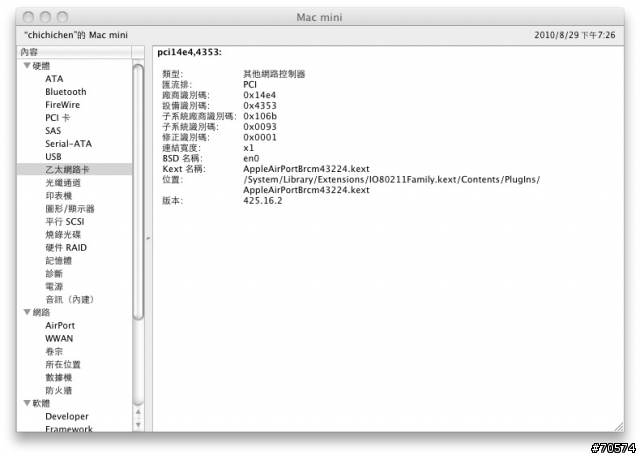Click the pci14e4,4353 device heading

189,52
